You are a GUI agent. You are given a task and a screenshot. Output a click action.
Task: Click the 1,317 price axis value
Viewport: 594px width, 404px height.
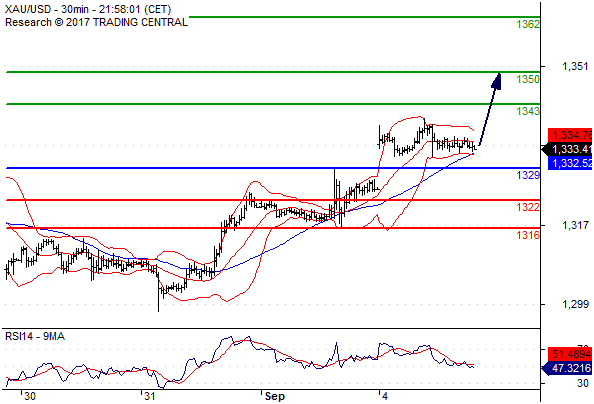(x=575, y=225)
